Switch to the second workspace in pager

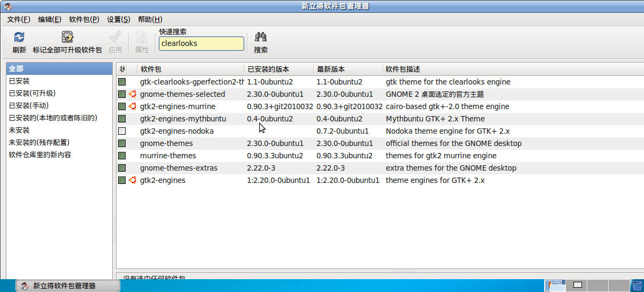click(577, 286)
